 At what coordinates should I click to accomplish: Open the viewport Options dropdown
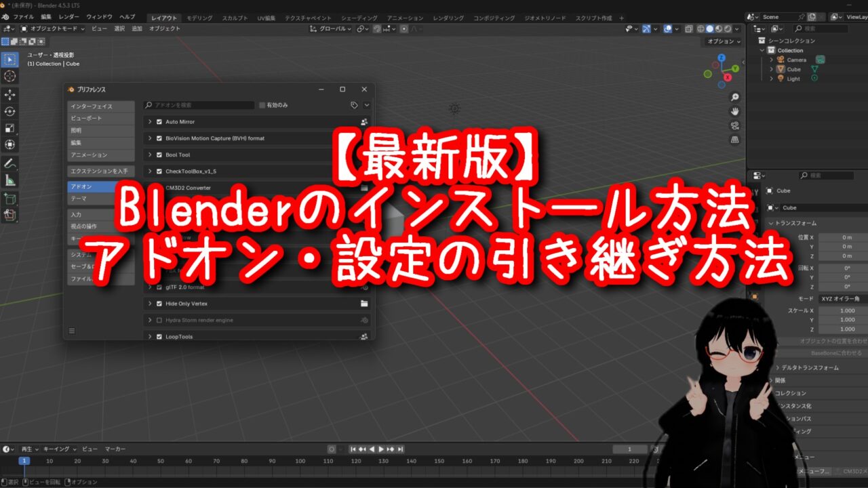click(x=722, y=41)
